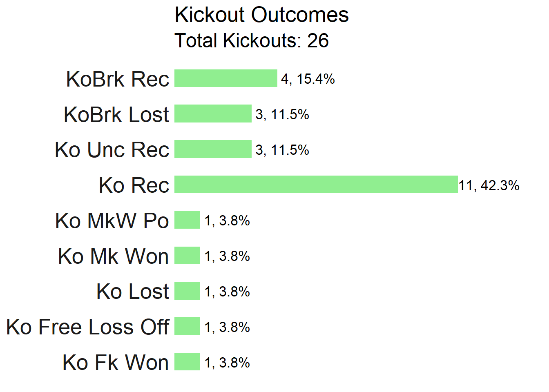The image size is (549, 392).
Task: Click the Ko Unc Rec bar
Action: click(213, 149)
